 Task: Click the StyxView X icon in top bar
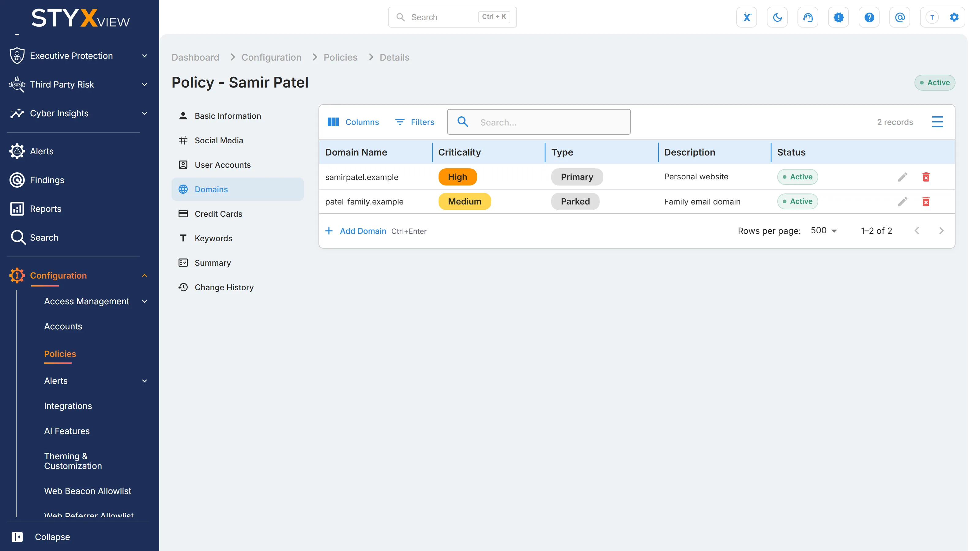tap(746, 17)
